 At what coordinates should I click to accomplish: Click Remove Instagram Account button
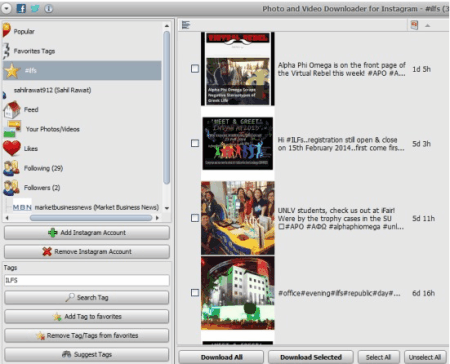[87, 252]
